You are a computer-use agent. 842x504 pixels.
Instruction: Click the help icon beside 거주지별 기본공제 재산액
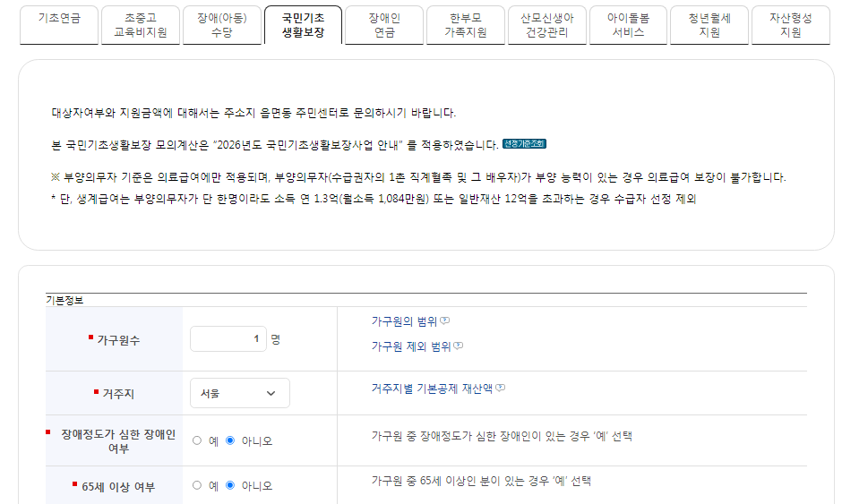click(500, 388)
